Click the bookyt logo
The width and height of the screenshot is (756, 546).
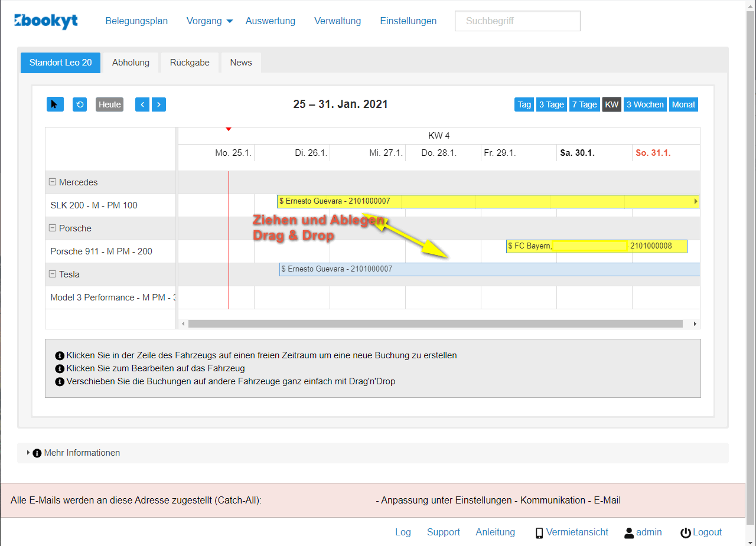[45, 21]
